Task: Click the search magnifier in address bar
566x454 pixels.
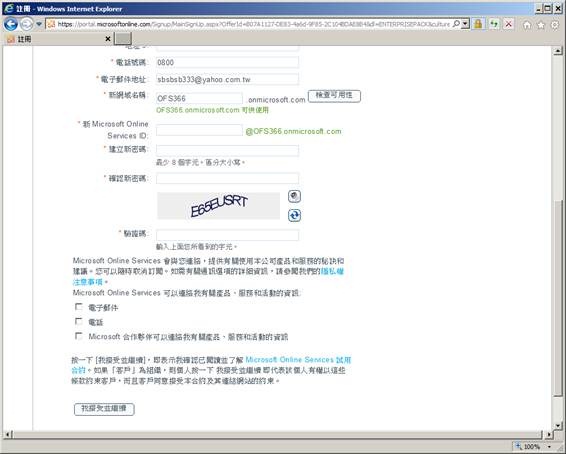Action: 456,24
